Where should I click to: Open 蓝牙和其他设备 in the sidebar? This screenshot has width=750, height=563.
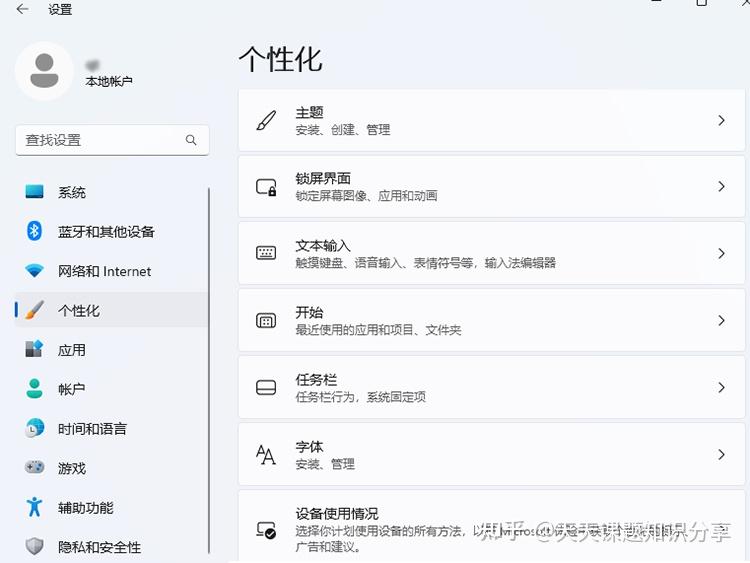coord(111,232)
